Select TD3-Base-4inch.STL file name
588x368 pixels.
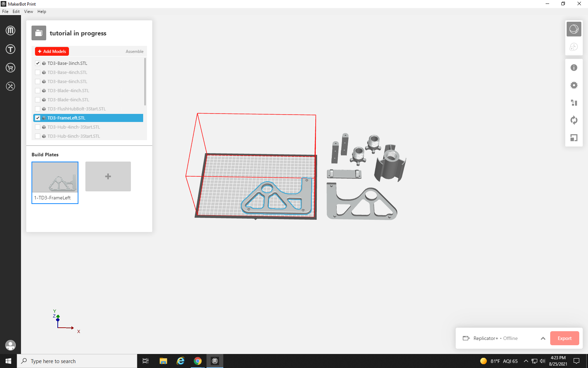[68, 73]
